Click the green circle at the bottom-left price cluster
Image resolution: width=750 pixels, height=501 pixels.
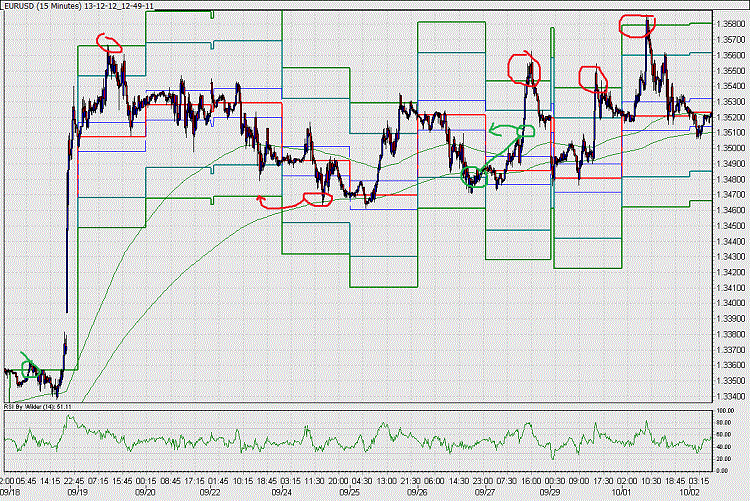[31, 368]
